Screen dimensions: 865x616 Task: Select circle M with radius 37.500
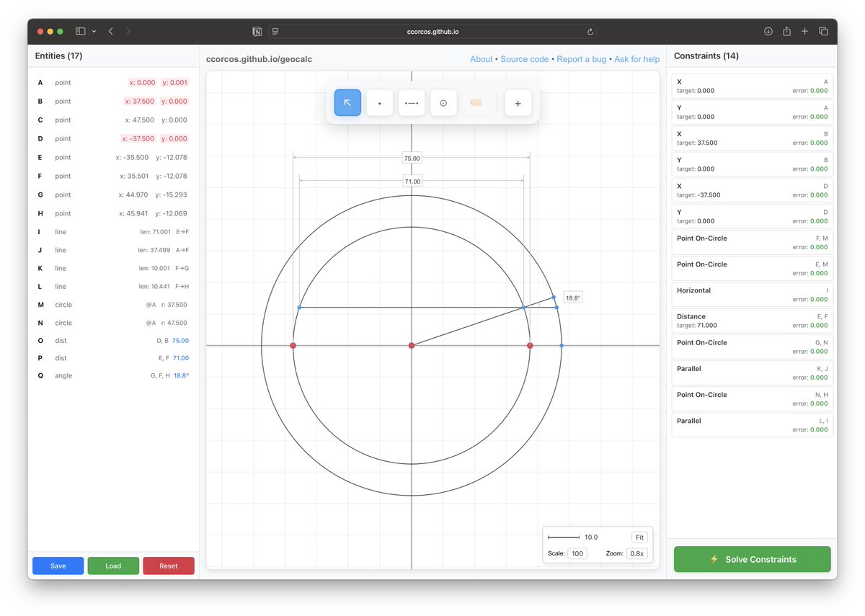113,305
